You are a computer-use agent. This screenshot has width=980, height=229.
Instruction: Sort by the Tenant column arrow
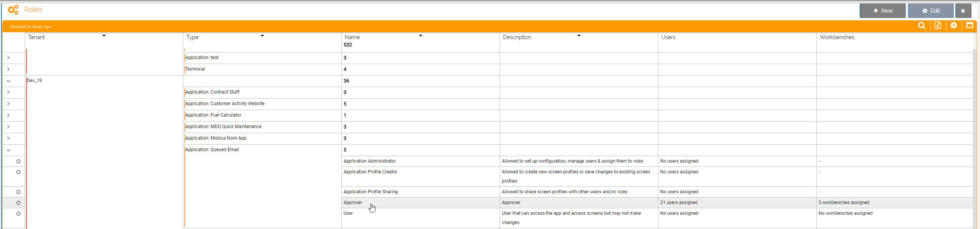[x=104, y=36]
